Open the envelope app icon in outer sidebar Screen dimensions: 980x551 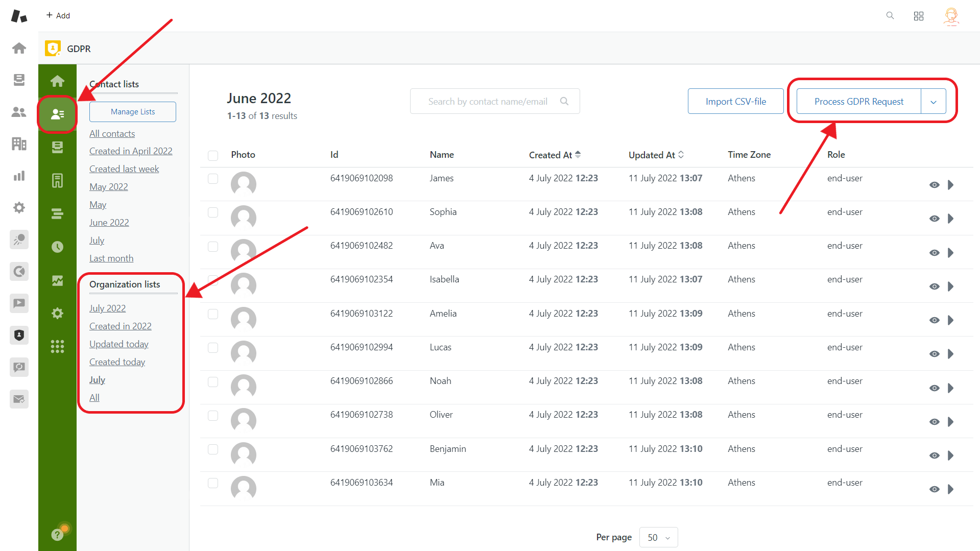[x=19, y=399]
